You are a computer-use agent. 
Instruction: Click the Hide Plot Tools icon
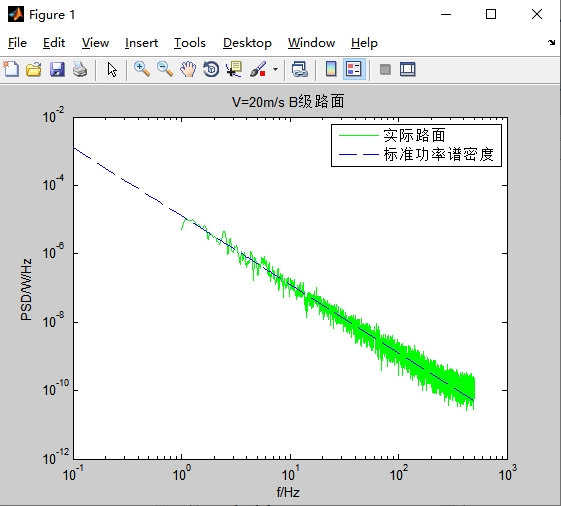385,69
